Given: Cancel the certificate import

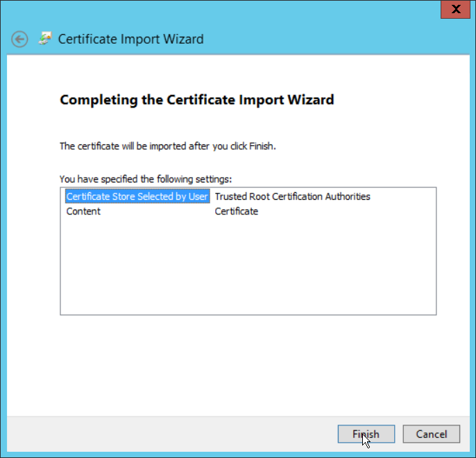Looking at the screenshot, I should (x=431, y=434).
